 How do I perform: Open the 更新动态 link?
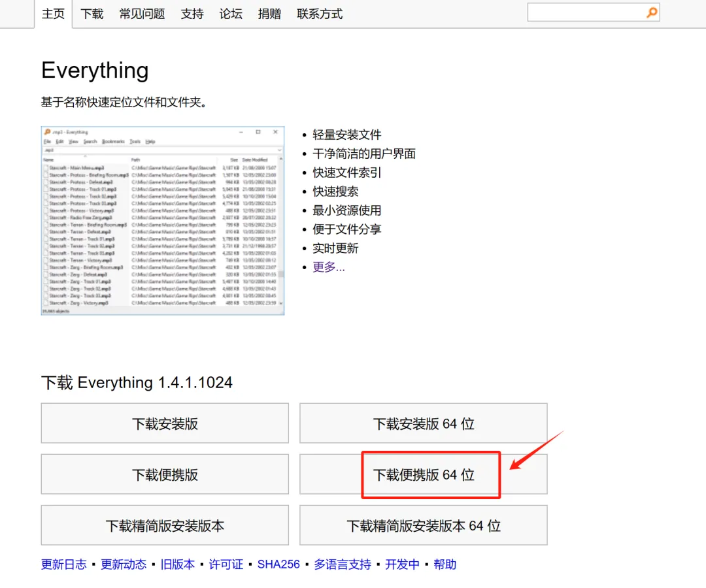tap(124, 564)
